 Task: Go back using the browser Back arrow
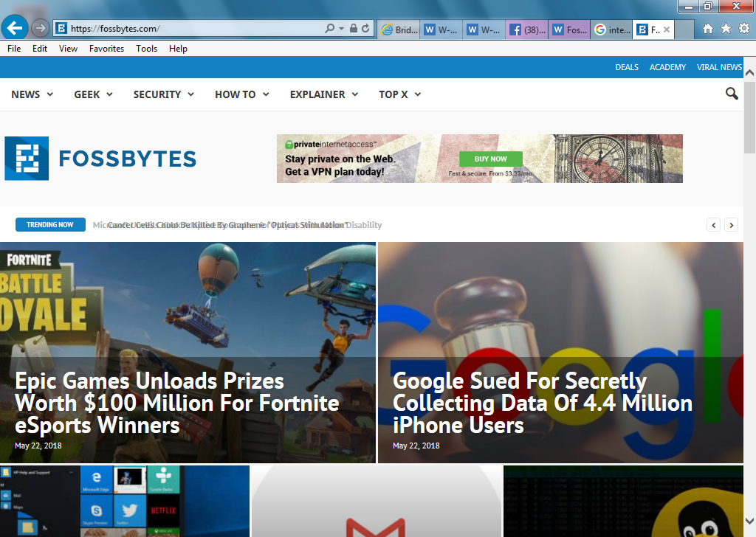[x=15, y=29]
